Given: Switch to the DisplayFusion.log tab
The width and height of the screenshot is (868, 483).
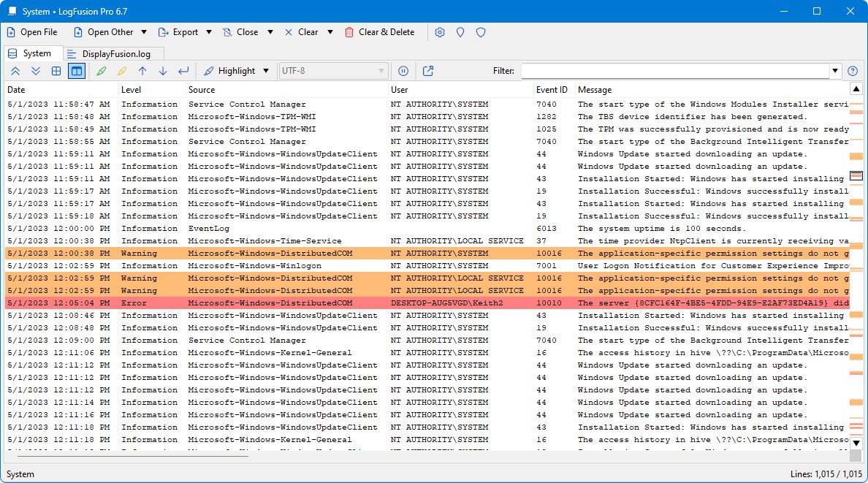Looking at the screenshot, I should pyautogui.click(x=113, y=53).
